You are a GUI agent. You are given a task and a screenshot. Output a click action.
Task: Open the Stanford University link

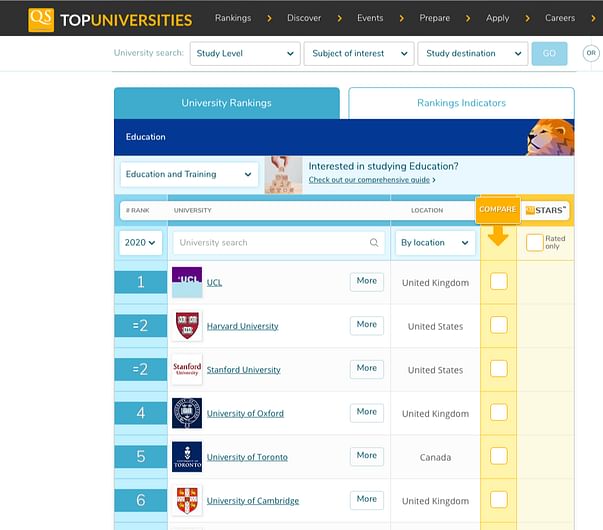[244, 370]
